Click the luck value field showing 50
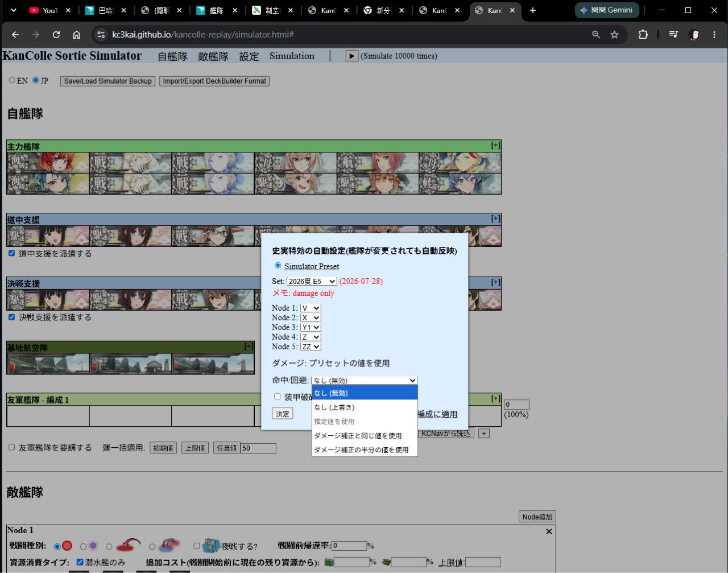This screenshot has width=728, height=573. pyautogui.click(x=258, y=448)
